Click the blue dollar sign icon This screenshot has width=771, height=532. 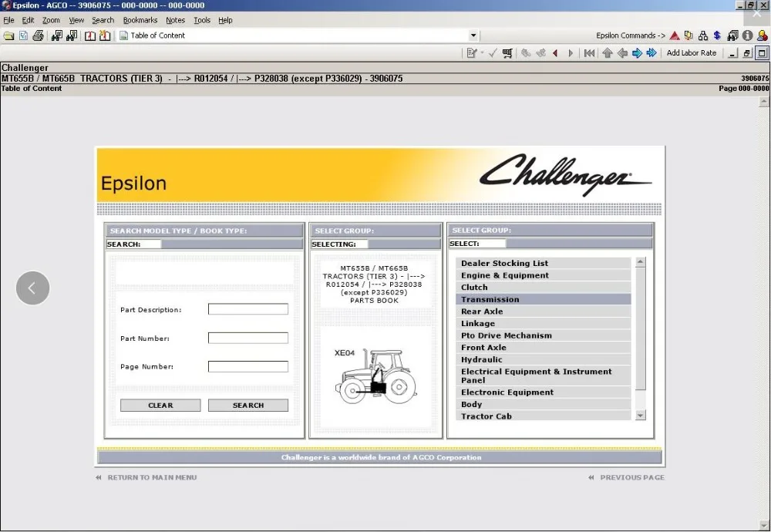pyautogui.click(x=717, y=35)
